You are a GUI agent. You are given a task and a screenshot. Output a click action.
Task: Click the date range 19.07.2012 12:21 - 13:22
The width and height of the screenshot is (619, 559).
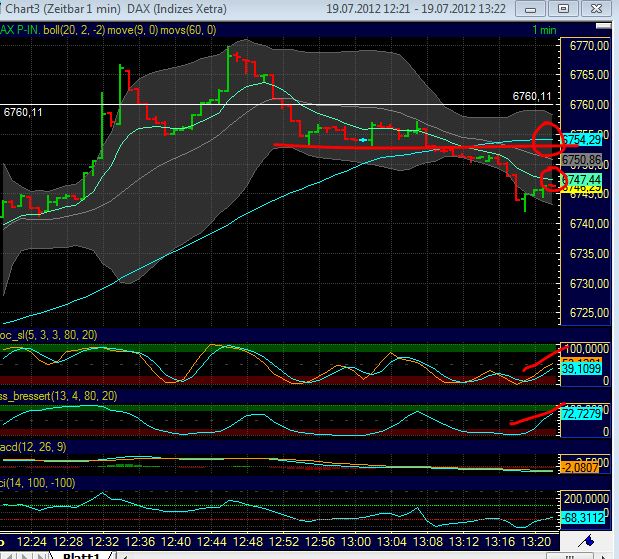416,9
